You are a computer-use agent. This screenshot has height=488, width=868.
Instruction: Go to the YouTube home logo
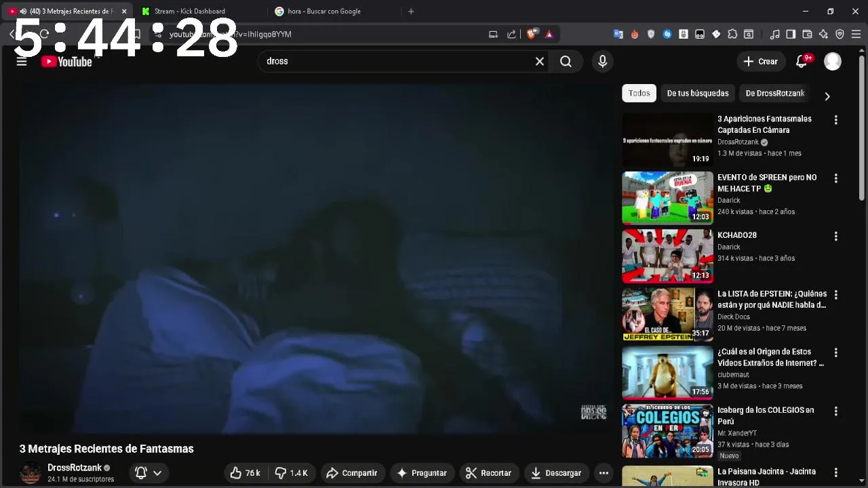pos(66,62)
